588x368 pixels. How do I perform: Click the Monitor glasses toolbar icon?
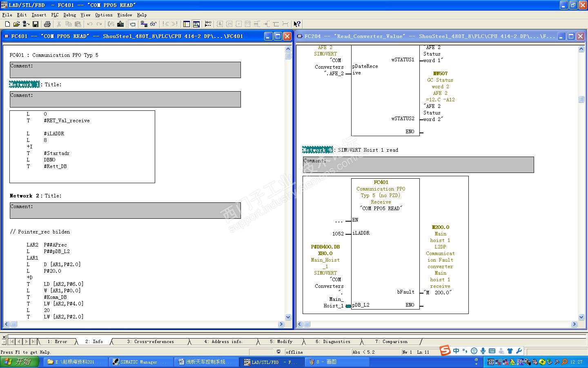(154, 24)
